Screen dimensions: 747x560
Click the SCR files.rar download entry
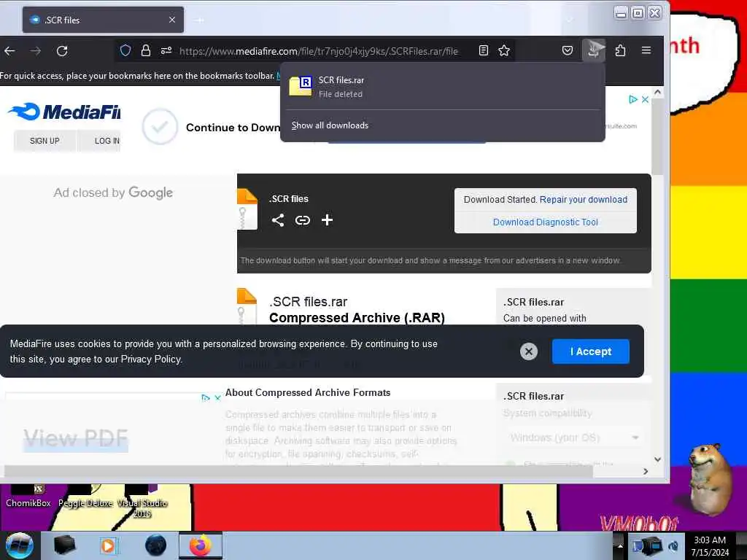click(443, 87)
